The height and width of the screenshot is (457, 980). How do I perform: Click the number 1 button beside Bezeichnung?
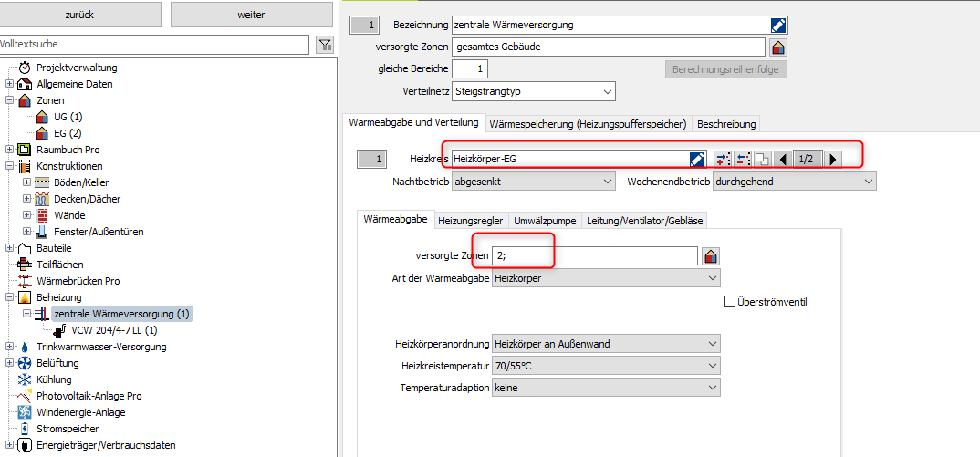pyautogui.click(x=364, y=26)
